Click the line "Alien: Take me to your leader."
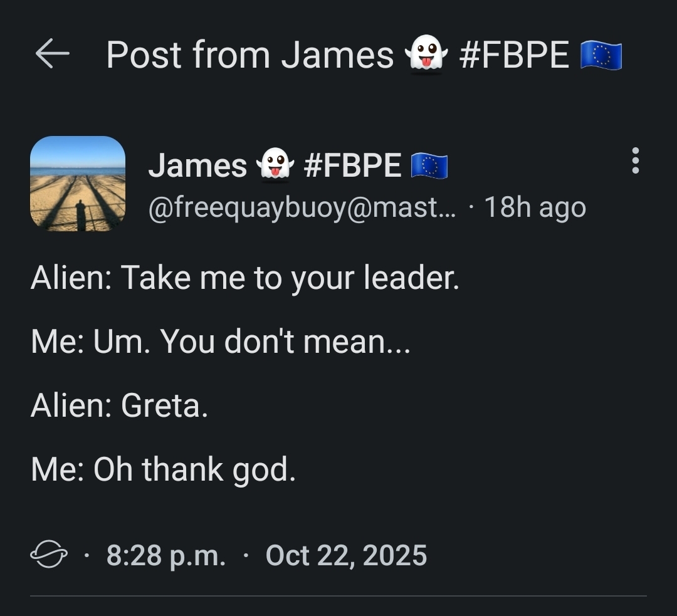 244,277
